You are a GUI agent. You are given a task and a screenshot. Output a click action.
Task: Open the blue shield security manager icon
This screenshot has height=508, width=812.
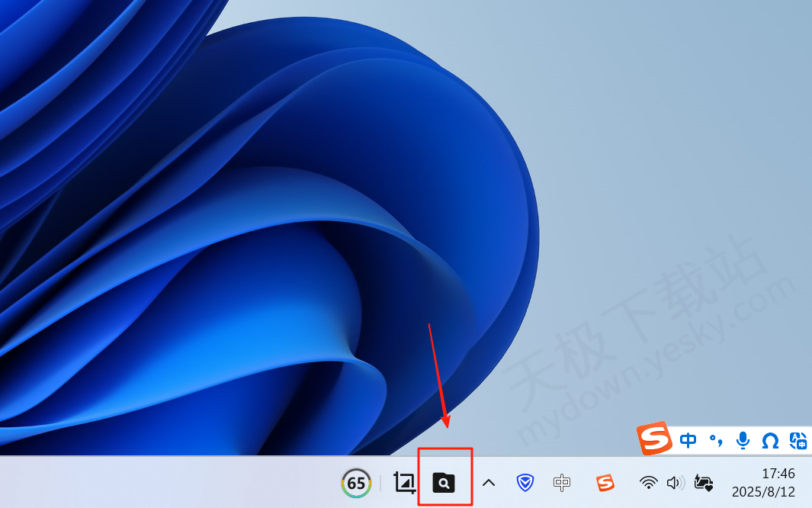coord(525,482)
